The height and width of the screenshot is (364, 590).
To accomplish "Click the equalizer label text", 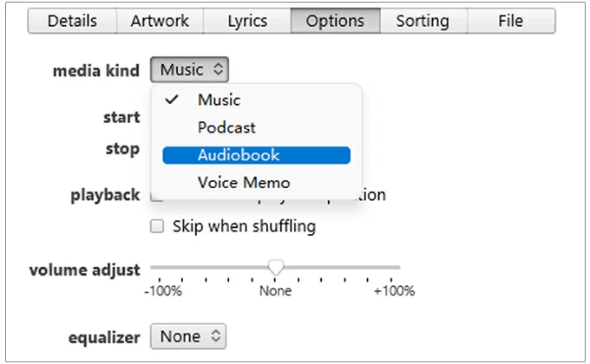I will (x=103, y=336).
